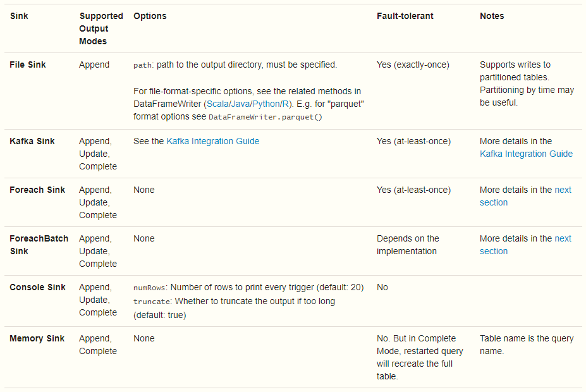This screenshot has width=586, height=392.
Task: Open the Java DataFrameWriter link
Action: click(x=241, y=104)
